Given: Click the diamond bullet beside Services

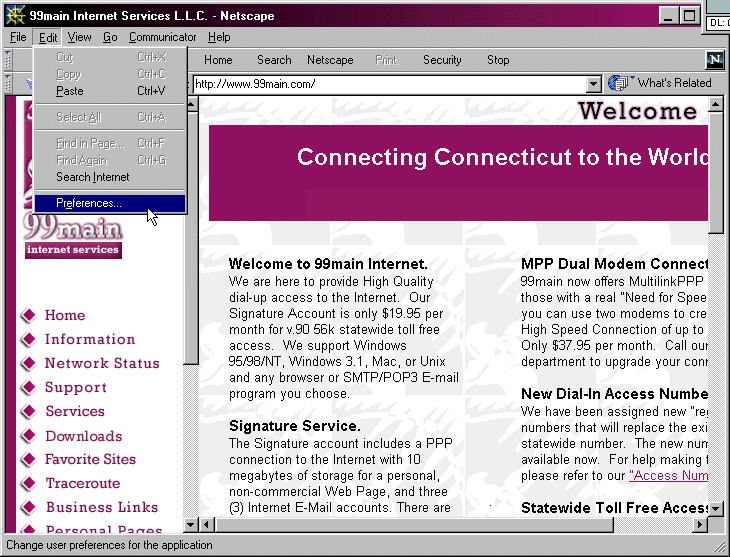Looking at the screenshot, I should click(28, 411).
